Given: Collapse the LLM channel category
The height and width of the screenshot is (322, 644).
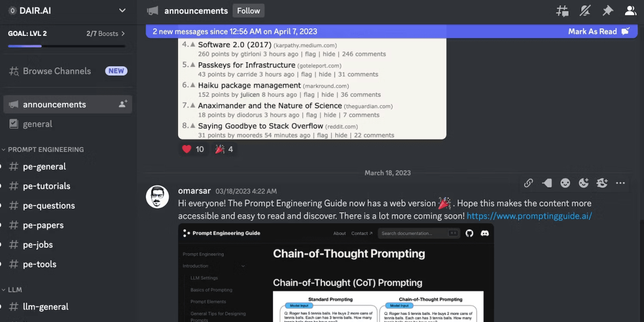Looking at the screenshot, I should click(12, 290).
